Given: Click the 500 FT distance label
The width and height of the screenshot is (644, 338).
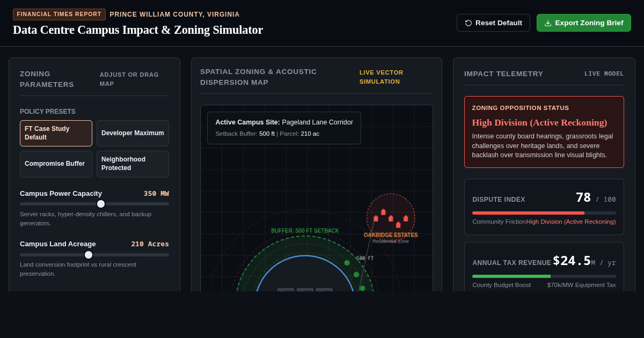Looking at the screenshot, I should [x=365, y=259].
